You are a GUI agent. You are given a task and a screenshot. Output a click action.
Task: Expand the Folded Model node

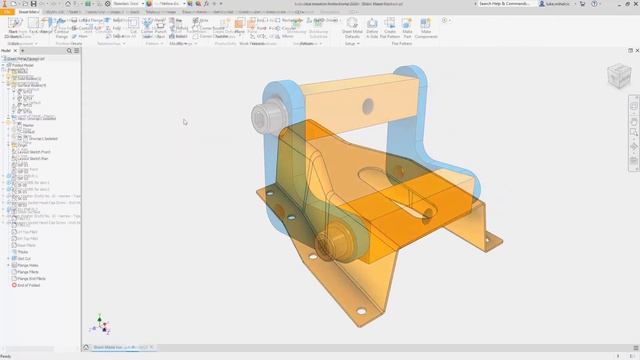coord(3,65)
